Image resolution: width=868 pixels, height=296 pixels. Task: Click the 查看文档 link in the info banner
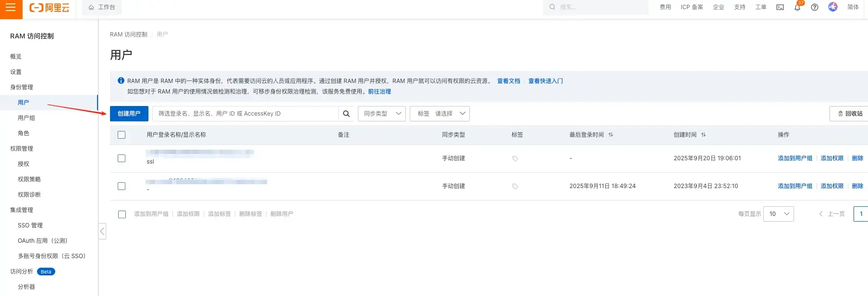click(508, 81)
